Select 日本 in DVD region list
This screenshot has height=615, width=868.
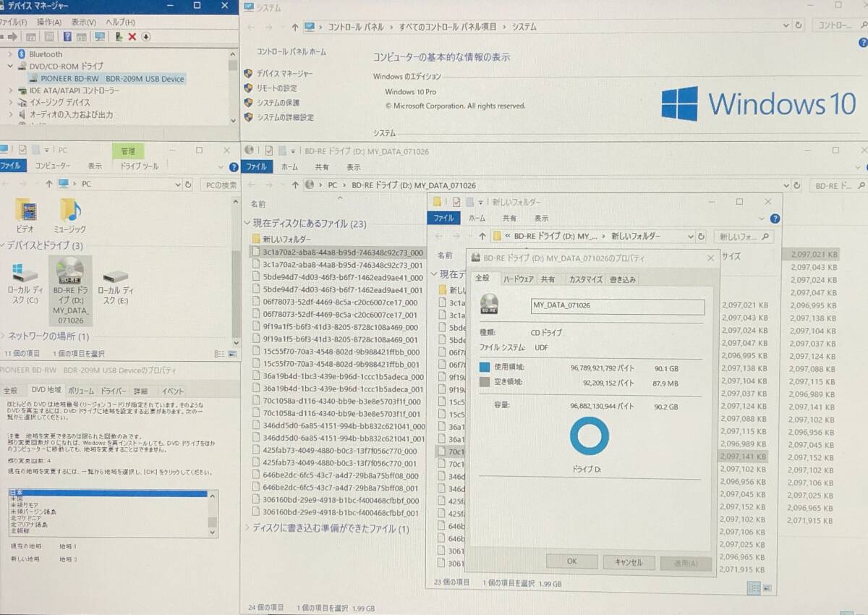(x=109, y=493)
